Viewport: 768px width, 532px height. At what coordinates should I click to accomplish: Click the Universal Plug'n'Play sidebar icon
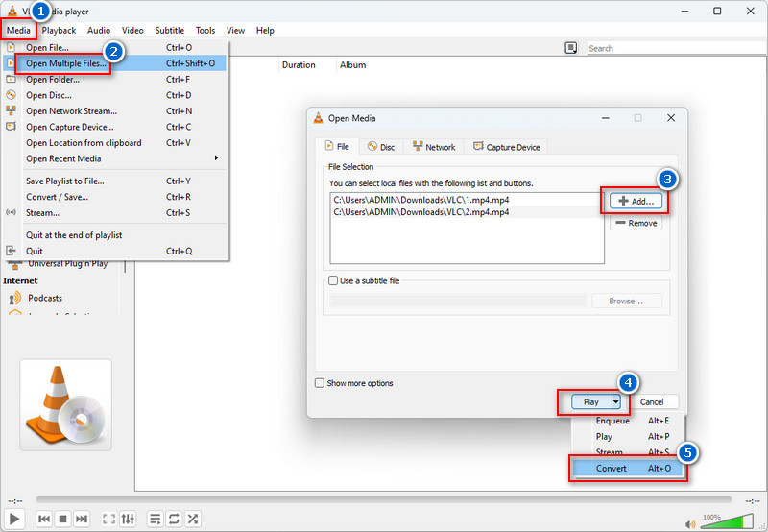click(x=15, y=265)
